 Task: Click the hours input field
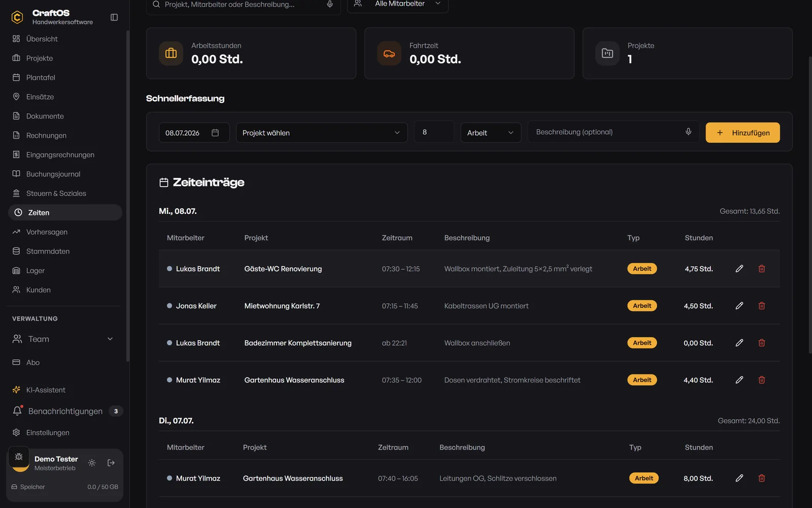[x=434, y=132]
